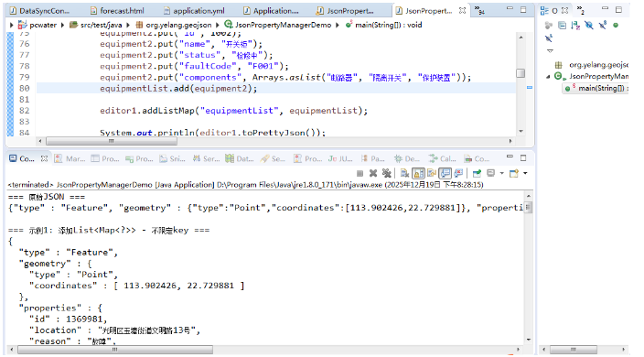Select pcwater in the breadcrumb
This screenshot has height=357, width=644.
pos(43,25)
